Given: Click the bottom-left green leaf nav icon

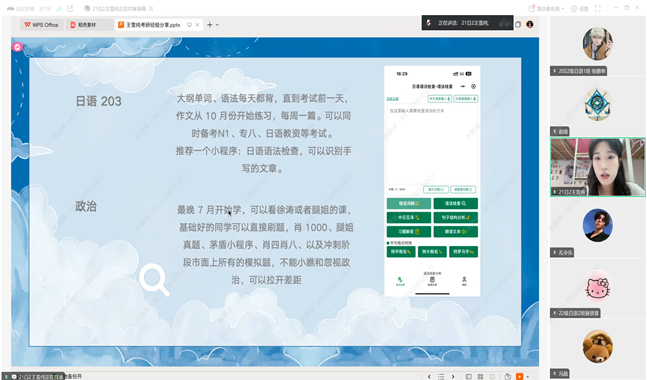Looking at the screenshot, I should 400,281.
